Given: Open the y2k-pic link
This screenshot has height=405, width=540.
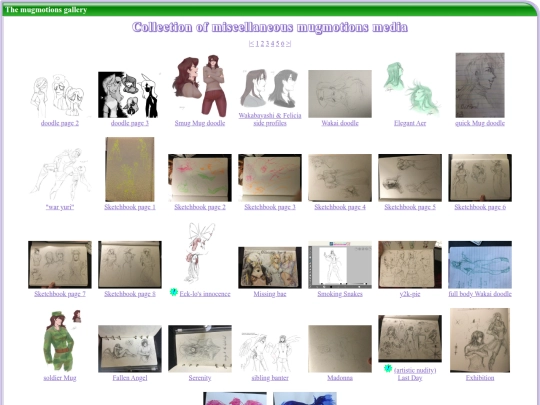Looking at the screenshot, I should point(410,294).
